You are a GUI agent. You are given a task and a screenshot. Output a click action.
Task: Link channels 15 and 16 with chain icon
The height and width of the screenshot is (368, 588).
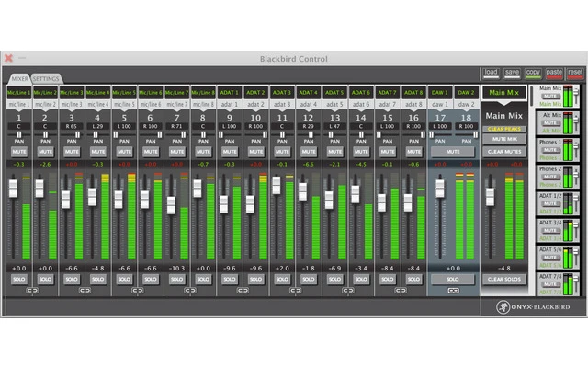(401, 291)
